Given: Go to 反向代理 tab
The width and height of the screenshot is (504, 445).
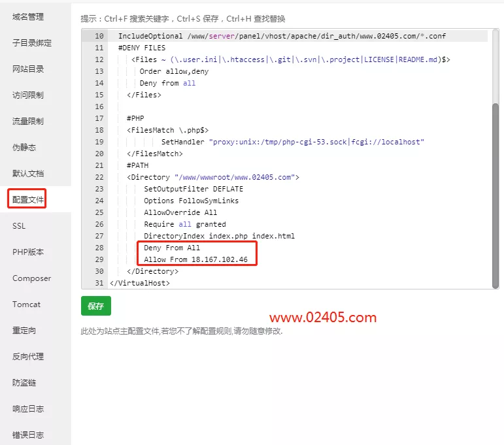Looking at the screenshot, I should tap(28, 357).
